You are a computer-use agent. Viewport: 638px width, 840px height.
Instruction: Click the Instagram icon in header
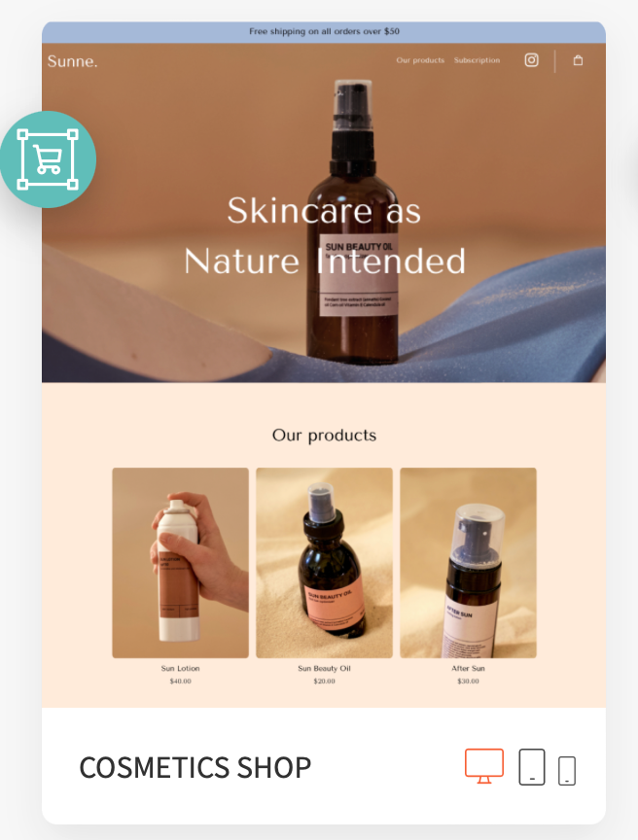(x=531, y=60)
